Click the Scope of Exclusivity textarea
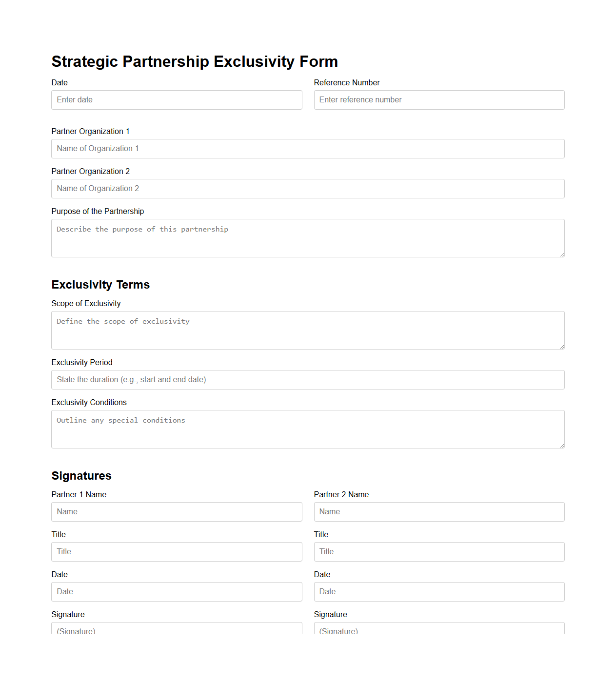 307,330
